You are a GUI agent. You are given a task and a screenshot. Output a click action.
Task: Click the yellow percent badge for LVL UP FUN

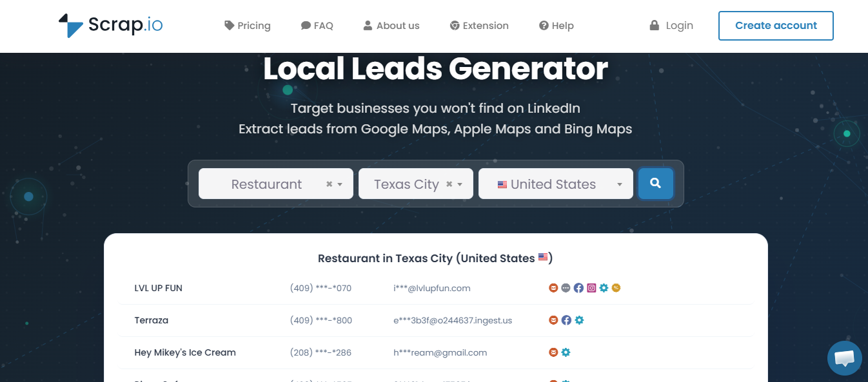[x=616, y=288]
